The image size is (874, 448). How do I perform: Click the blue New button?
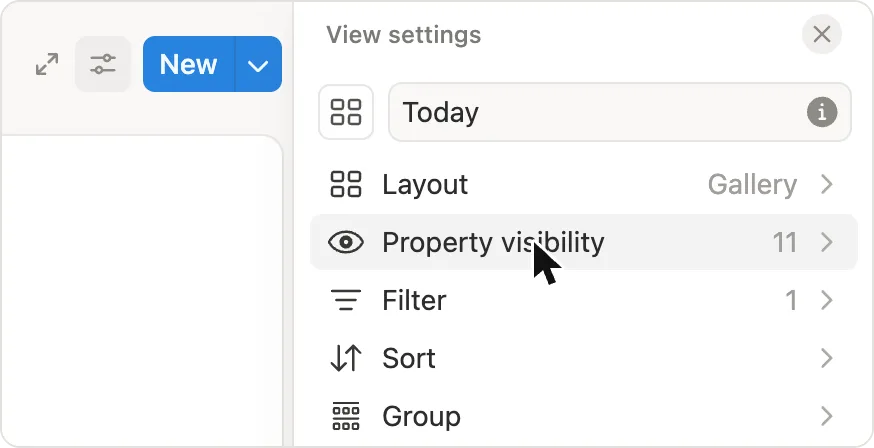pos(188,64)
